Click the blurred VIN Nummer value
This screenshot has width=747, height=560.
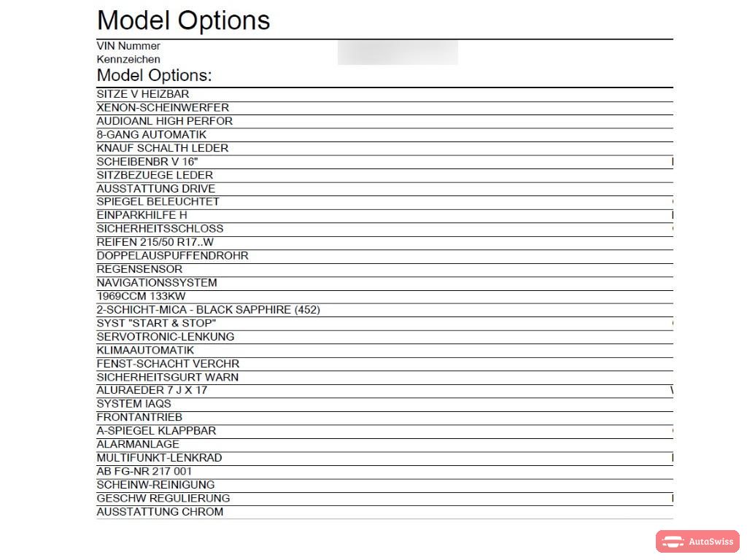point(398,52)
